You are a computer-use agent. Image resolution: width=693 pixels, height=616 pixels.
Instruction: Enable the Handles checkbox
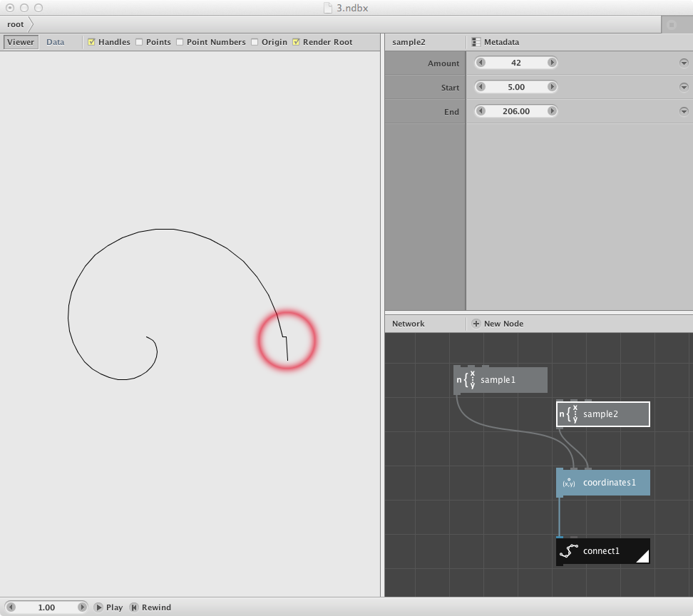(91, 42)
